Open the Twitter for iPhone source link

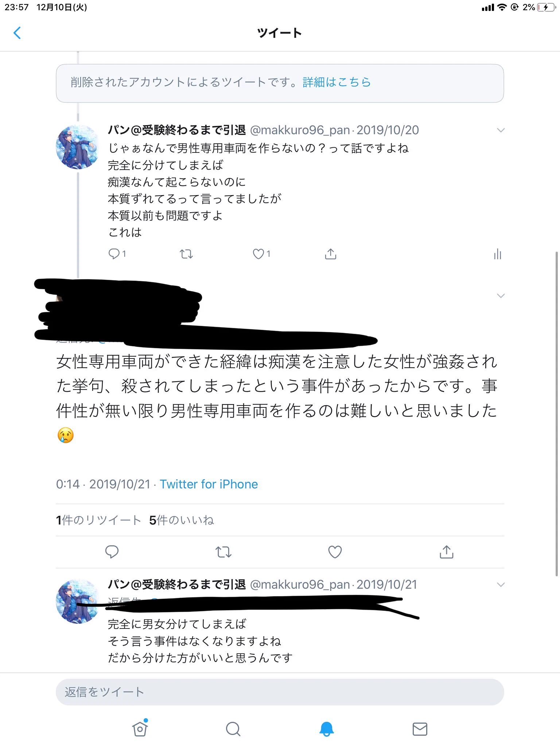point(209,484)
